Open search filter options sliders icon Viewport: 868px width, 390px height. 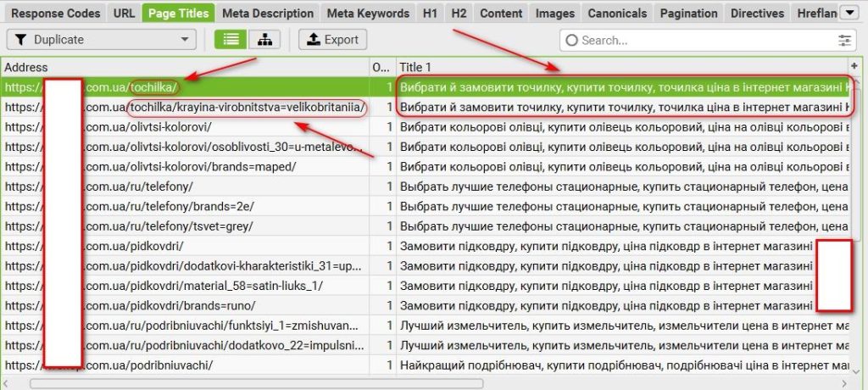845,40
